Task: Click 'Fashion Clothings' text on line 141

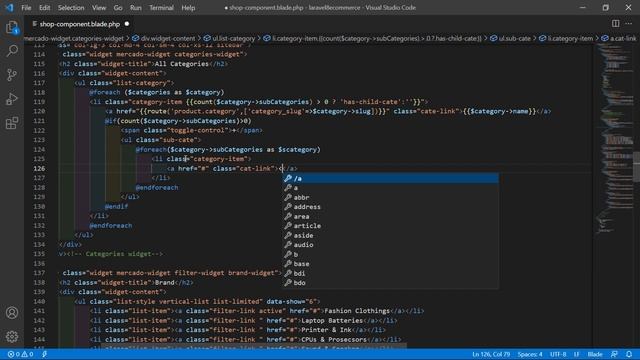Action: pos(357,311)
